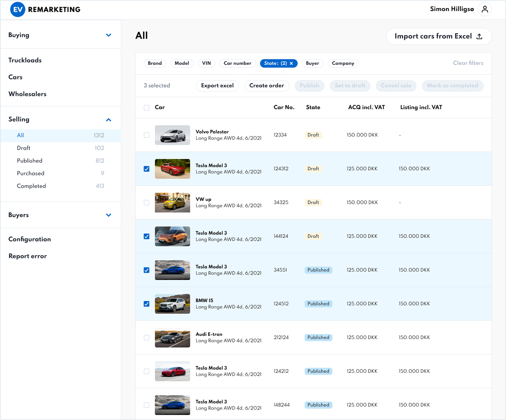The height and width of the screenshot is (420, 506).
Task: Select Purchased under Selling
Action: [61, 173]
